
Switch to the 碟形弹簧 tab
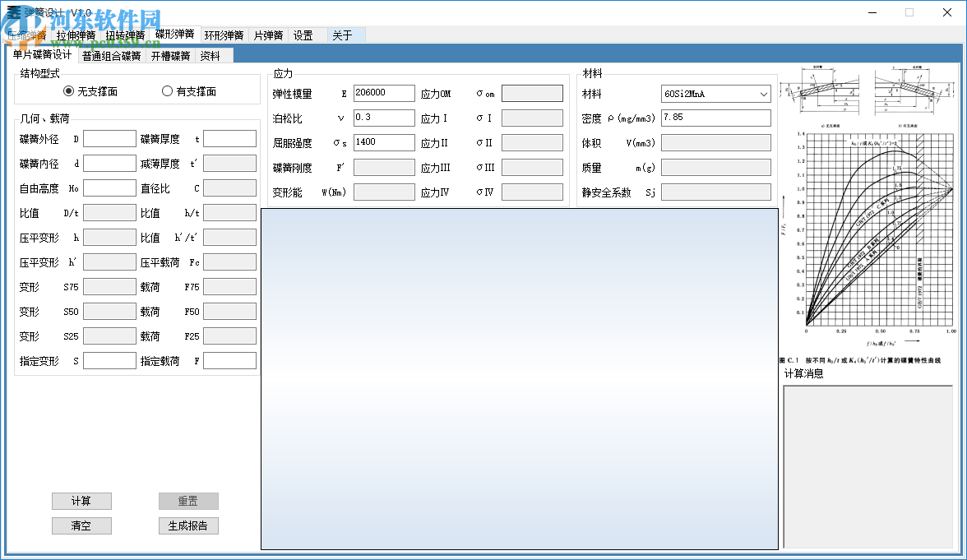pos(174,35)
